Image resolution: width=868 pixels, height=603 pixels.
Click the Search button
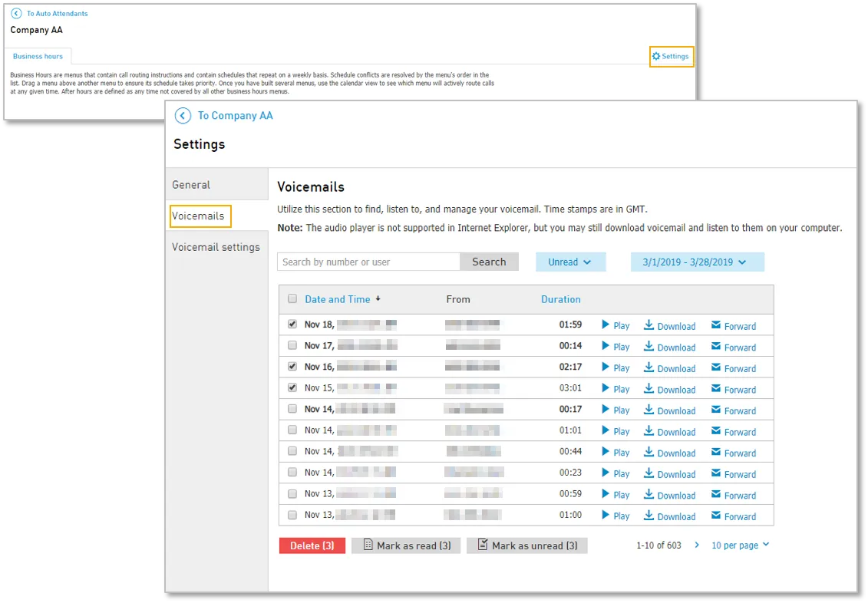(489, 262)
